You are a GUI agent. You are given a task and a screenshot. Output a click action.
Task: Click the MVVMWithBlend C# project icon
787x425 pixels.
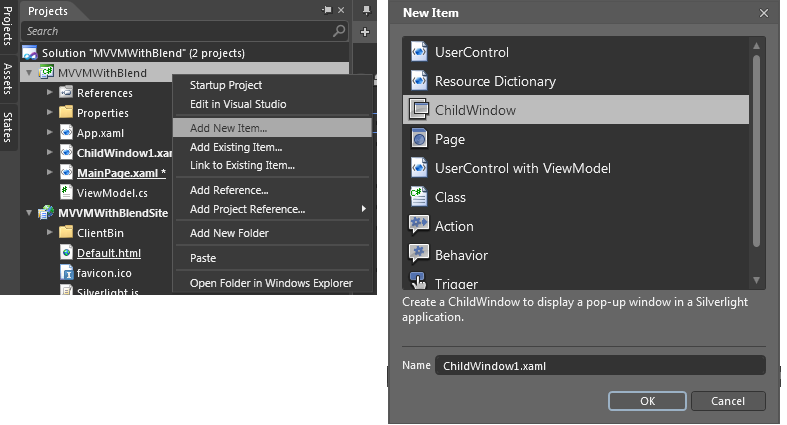(46, 72)
